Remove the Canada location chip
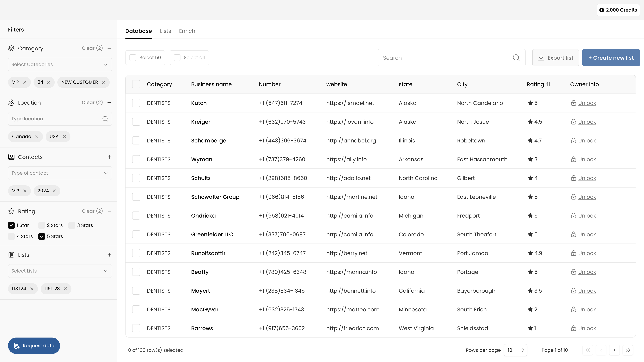644x362 pixels. pyautogui.click(x=37, y=137)
